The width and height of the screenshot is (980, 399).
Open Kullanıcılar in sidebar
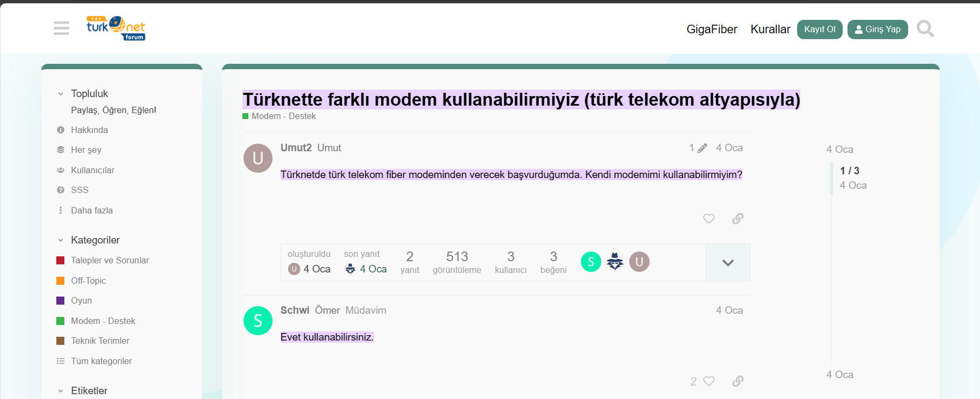pos(93,170)
